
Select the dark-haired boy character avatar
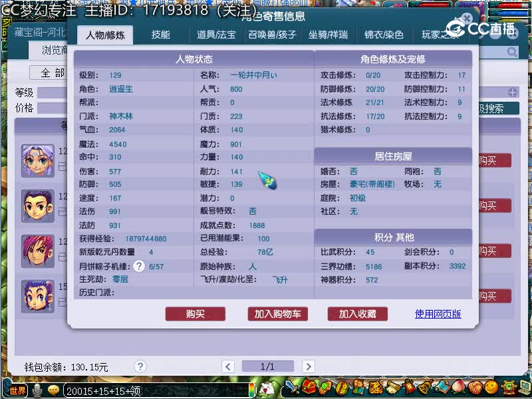click(38, 206)
